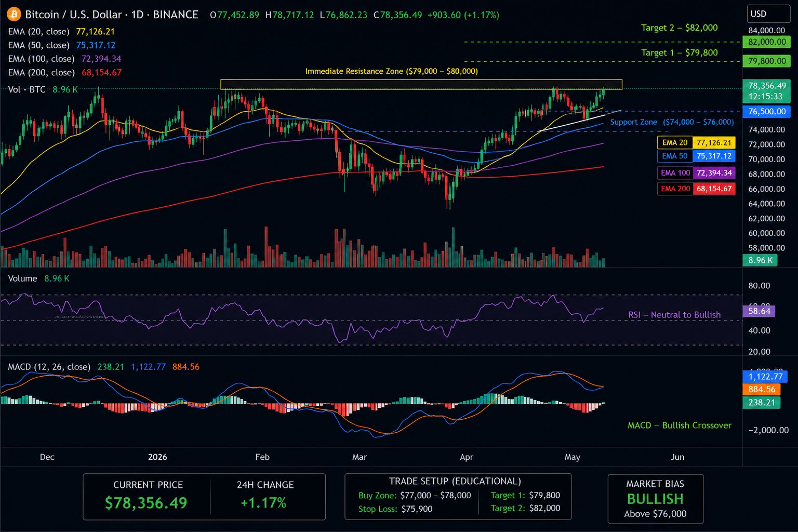Click −2,000.00 on the MACD axis
The width and height of the screenshot is (798, 532).
pyautogui.click(x=768, y=430)
